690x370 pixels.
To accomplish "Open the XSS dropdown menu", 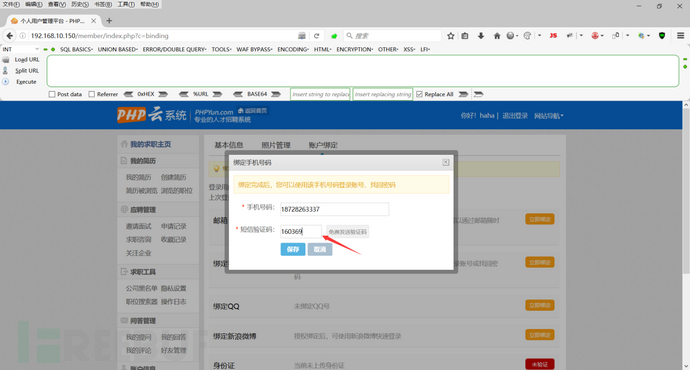I will pos(409,49).
